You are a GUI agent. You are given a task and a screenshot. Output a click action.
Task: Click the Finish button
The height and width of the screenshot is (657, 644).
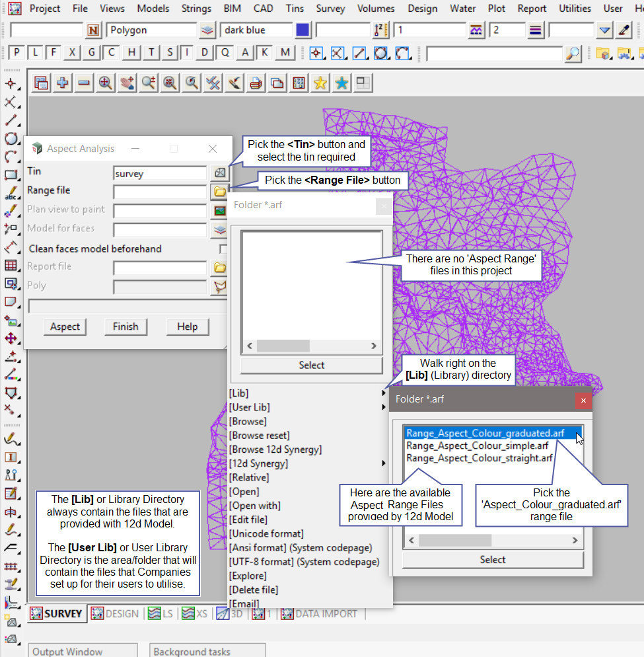125,327
